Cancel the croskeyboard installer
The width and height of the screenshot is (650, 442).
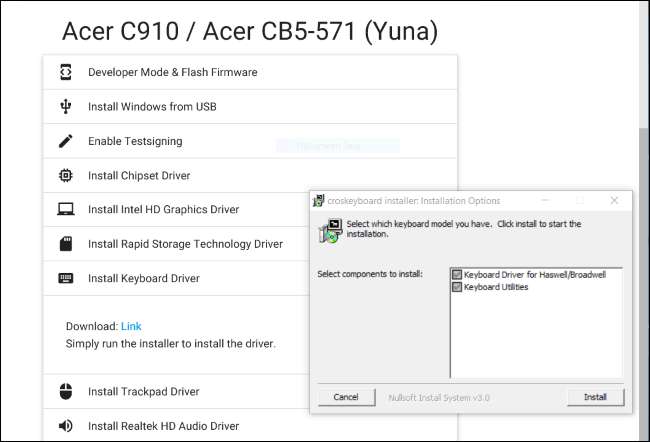click(346, 397)
